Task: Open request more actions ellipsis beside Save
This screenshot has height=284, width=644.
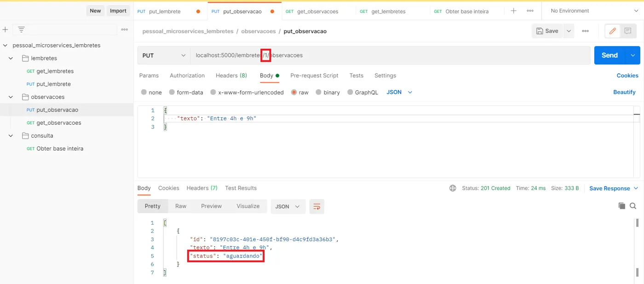Action: coord(585,31)
